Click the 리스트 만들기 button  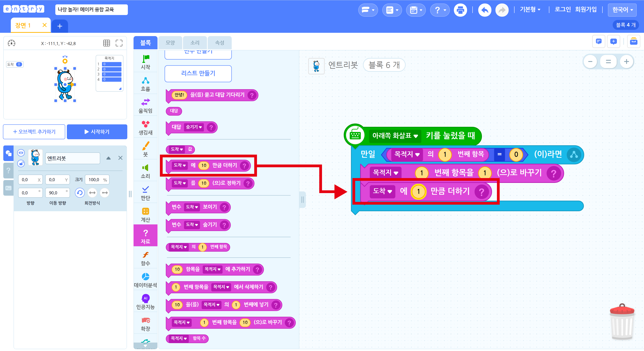click(198, 73)
